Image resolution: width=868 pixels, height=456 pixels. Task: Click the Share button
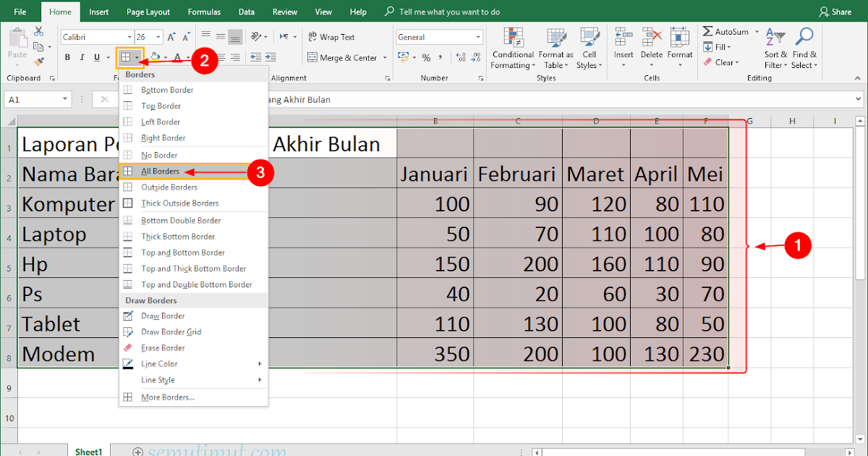[837, 11]
